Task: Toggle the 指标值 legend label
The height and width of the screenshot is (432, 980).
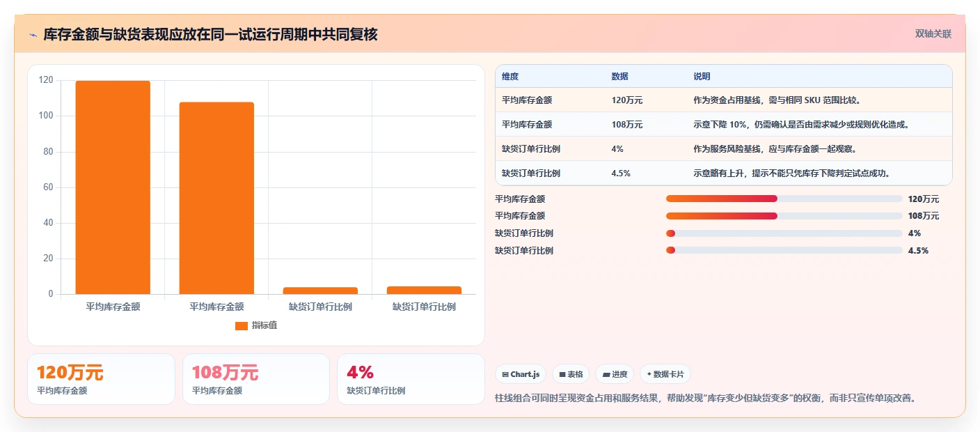Action: coord(264,326)
